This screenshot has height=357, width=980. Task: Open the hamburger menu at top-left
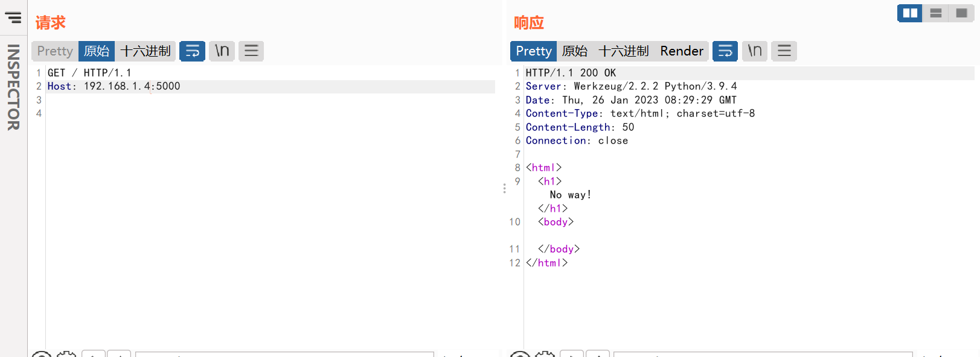click(13, 17)
